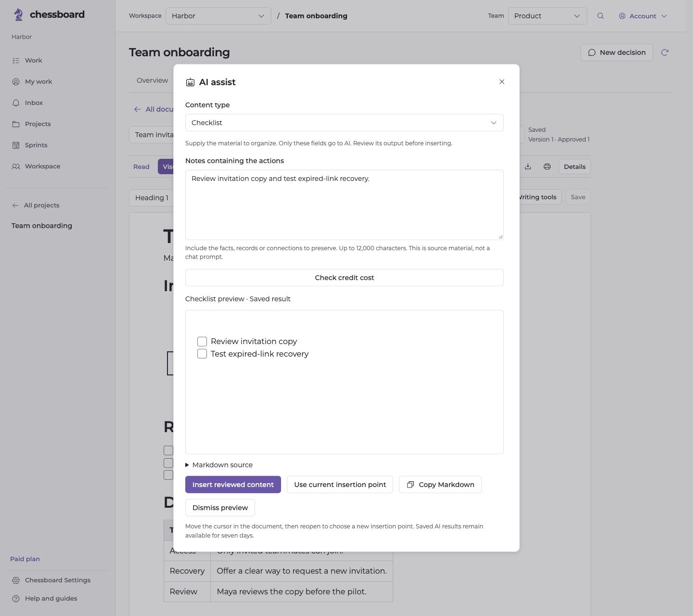Image resolution: width=693 pixels, height=616 pixels.
Task: Open the Inbox bell item
Action: [x=27, y=103]
